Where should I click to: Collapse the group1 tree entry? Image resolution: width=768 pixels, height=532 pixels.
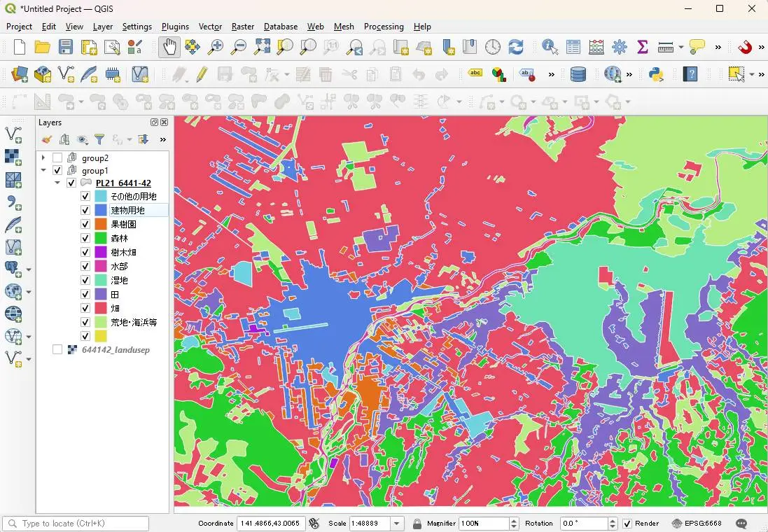[x=43, y=170]
